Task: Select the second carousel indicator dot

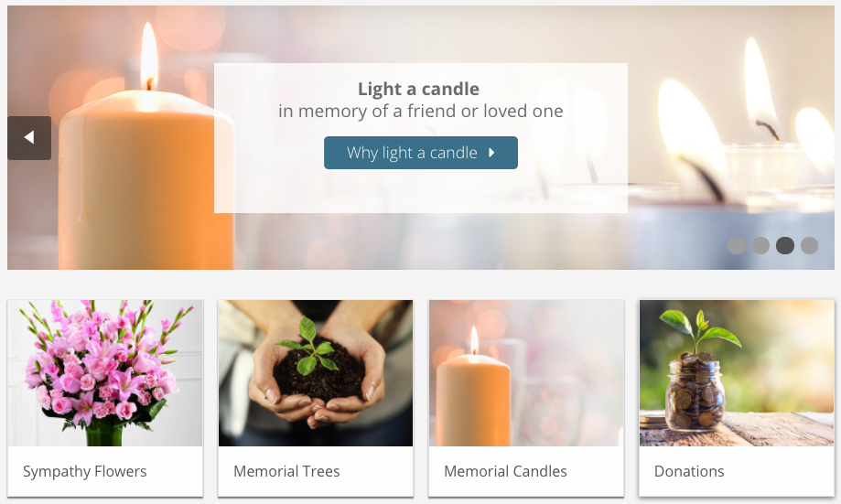Action: [760, 245]
